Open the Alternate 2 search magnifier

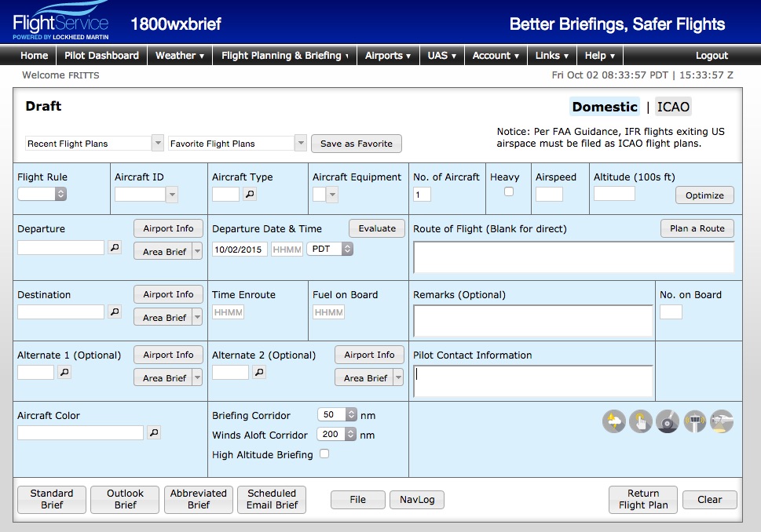click(x=259, y=372)
